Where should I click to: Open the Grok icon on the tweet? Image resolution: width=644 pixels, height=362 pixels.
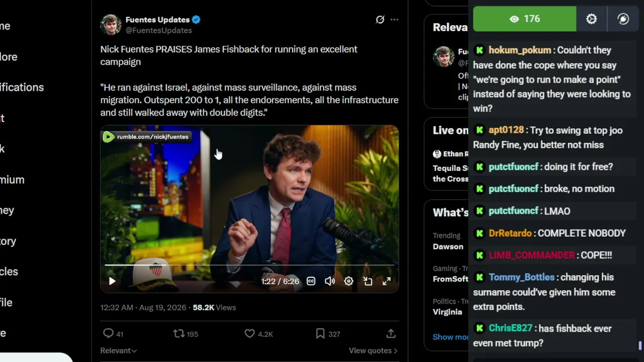(x=380, y=20)
